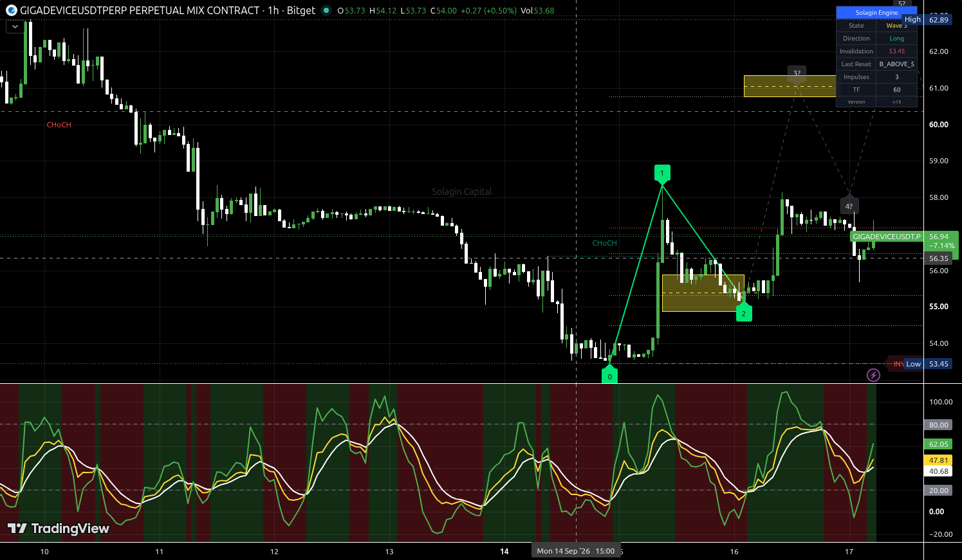Collapse the indicator legend with the chevron
Viewport: 962px width, 560px height.
14,27
